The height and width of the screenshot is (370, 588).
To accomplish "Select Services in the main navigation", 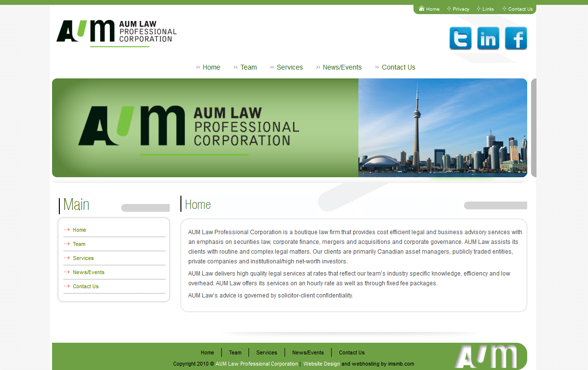I will (290, 67).
